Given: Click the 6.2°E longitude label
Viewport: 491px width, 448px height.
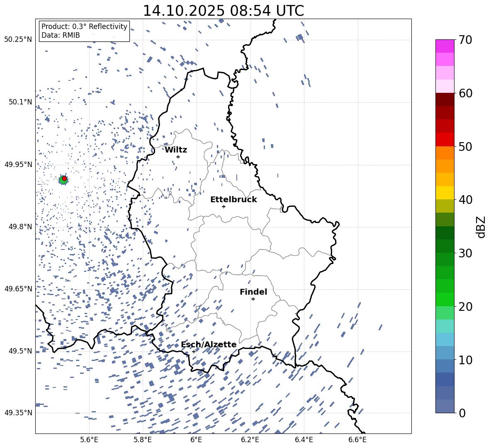Looking at the screenshot, I should 250,440.
